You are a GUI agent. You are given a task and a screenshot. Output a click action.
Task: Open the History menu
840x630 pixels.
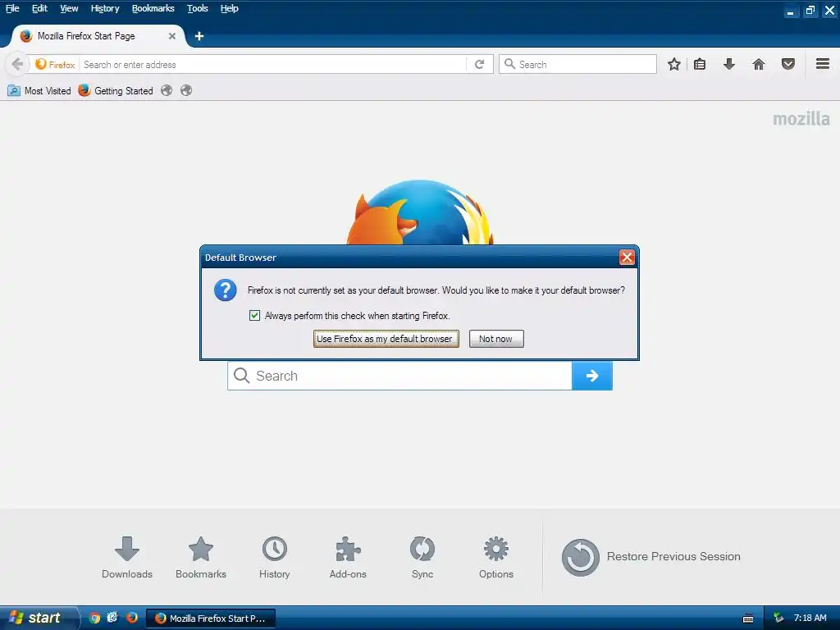coord(105,8)
